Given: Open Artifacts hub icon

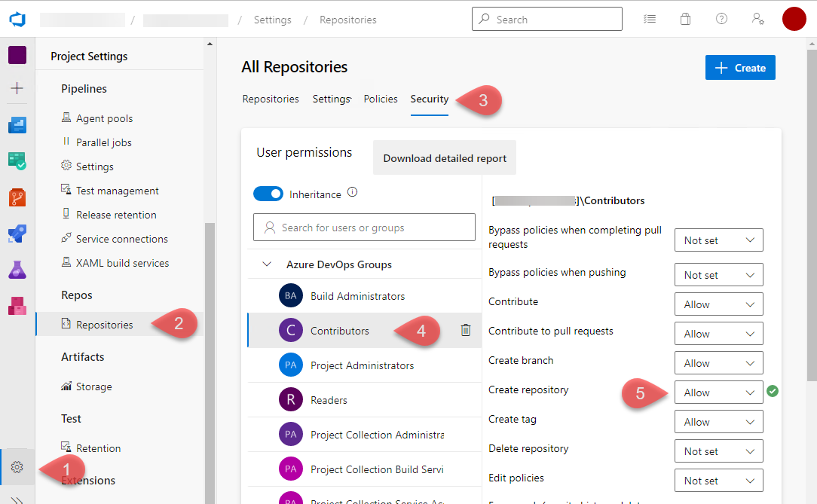Looking at the screenshot, I should click(17, 306).
